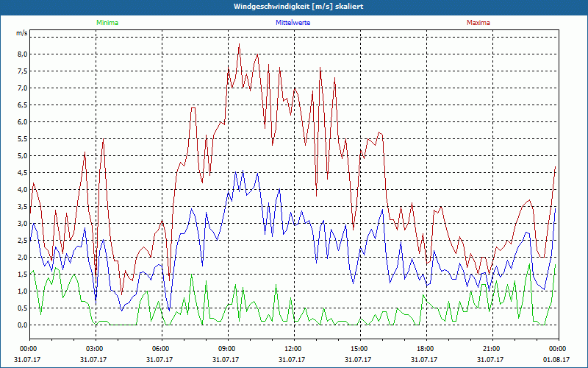This screenshot has width=588, height=368.
Task: Click the 7,5 y-axis value
Action: point(23,71)
